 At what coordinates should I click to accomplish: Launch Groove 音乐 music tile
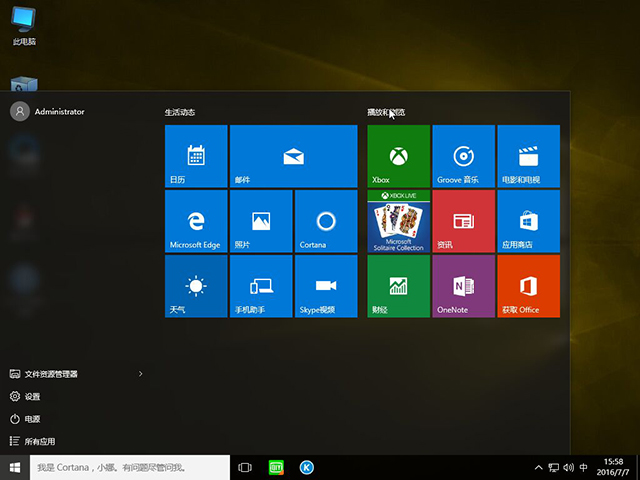[463, 156]
